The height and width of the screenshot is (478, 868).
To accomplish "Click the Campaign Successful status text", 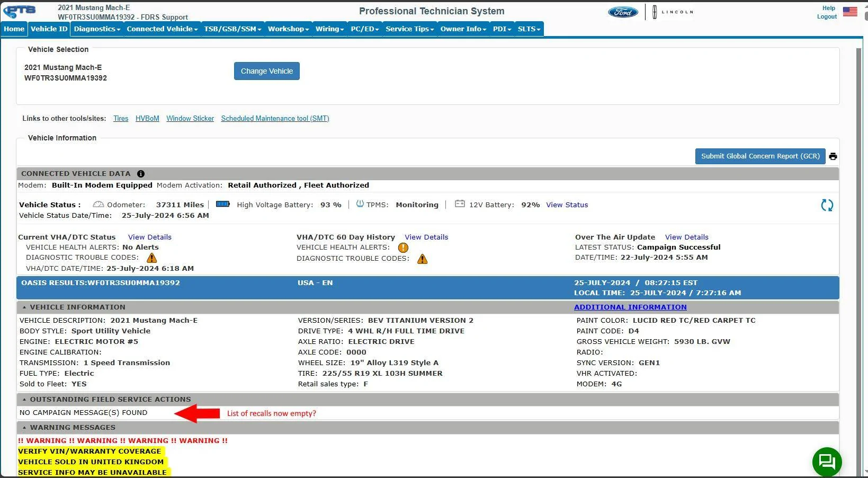I will click(679, 247).
